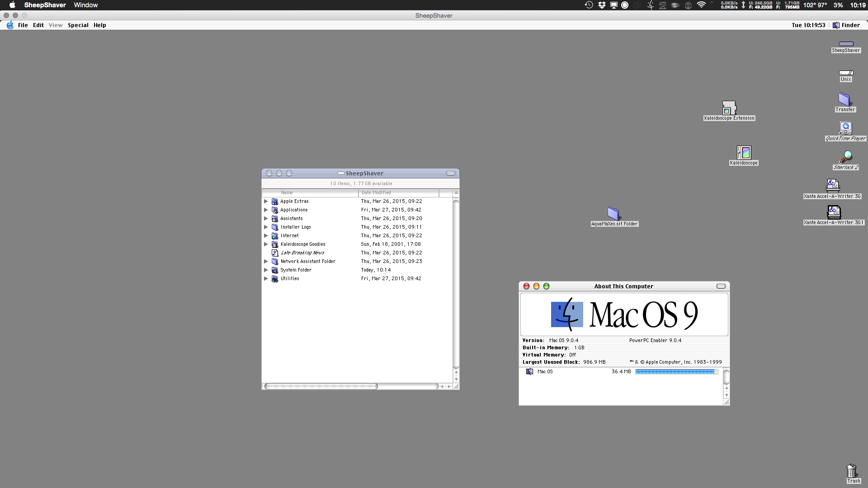Click PowerPC Enabler 9.0.4 text
Viewport: 868px width, 488px height.
pyautogui.click(x=655, y=341)
